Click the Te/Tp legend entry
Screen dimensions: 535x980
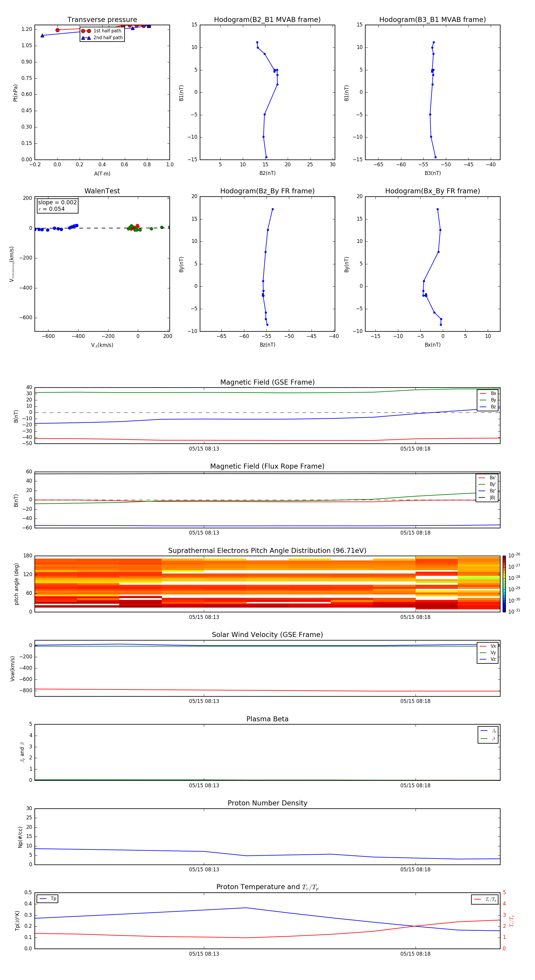[x=485, y=899]
